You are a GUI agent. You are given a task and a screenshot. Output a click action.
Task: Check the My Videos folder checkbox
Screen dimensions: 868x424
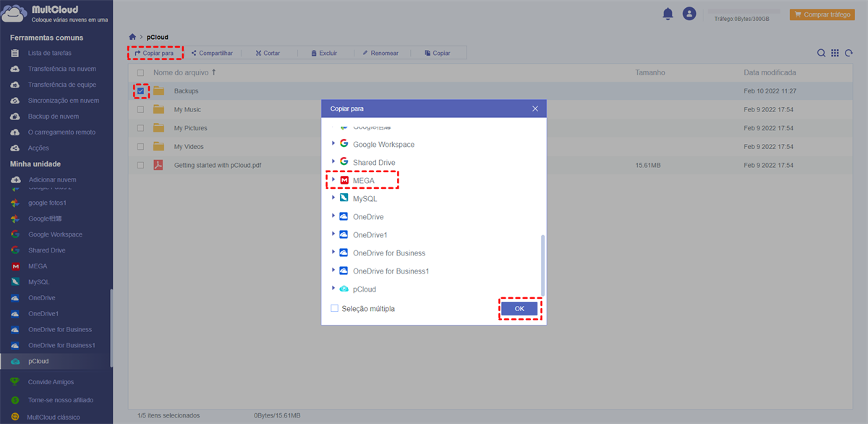click(140, 147)
